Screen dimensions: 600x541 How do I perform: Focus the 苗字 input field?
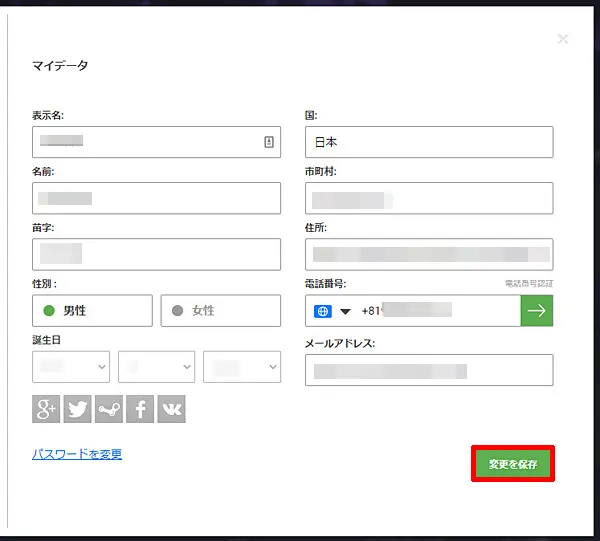pyautogui.click(x=157, y=254)
